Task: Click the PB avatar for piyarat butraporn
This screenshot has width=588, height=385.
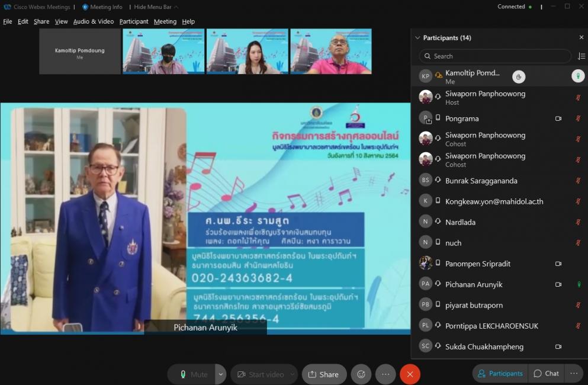Action: [425, 304]
